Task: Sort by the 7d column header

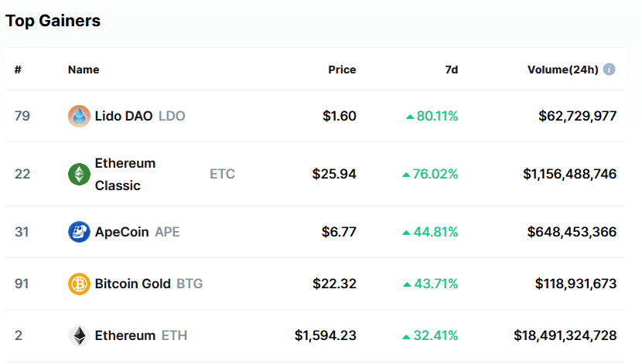Action: 452,70
